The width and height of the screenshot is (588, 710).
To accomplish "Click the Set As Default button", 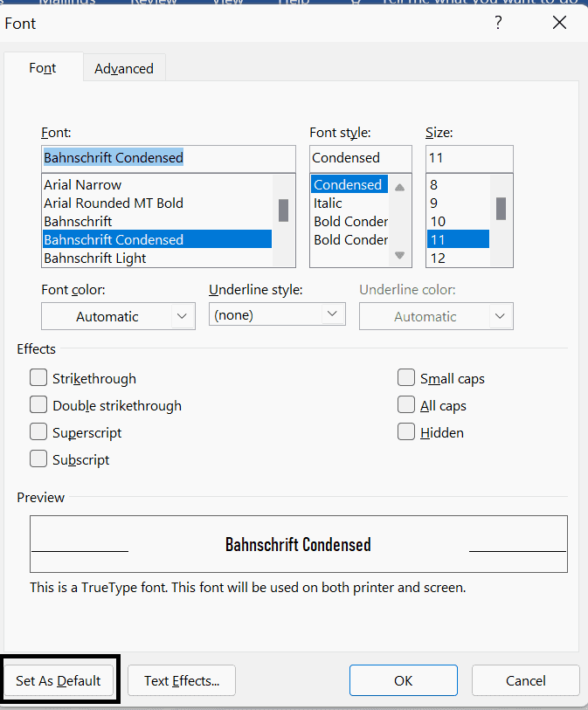I will coord(59,679).
